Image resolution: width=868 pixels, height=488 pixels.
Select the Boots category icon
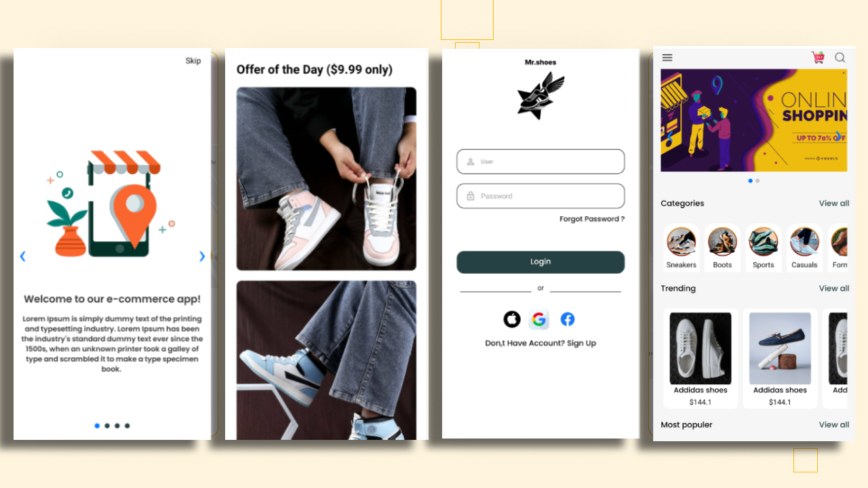pos(722,242)
